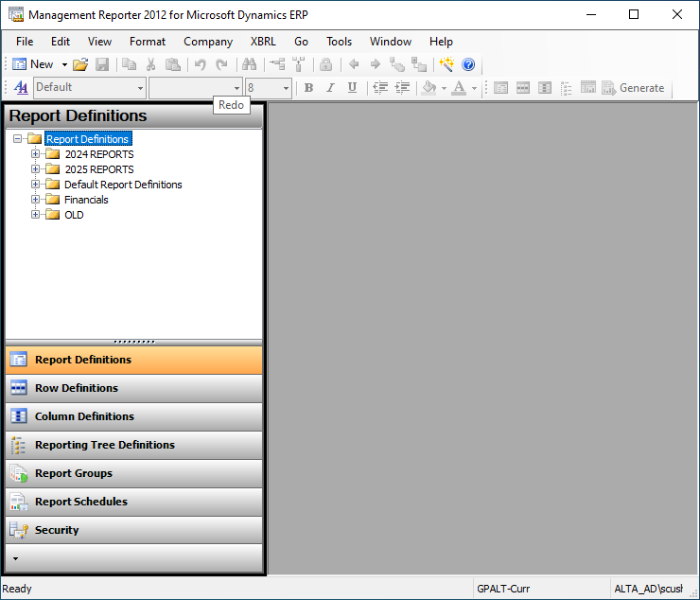This screenshot has width=700, height=600.
Task: Select the Report Groups navigation button
Action: pos(134,473)
